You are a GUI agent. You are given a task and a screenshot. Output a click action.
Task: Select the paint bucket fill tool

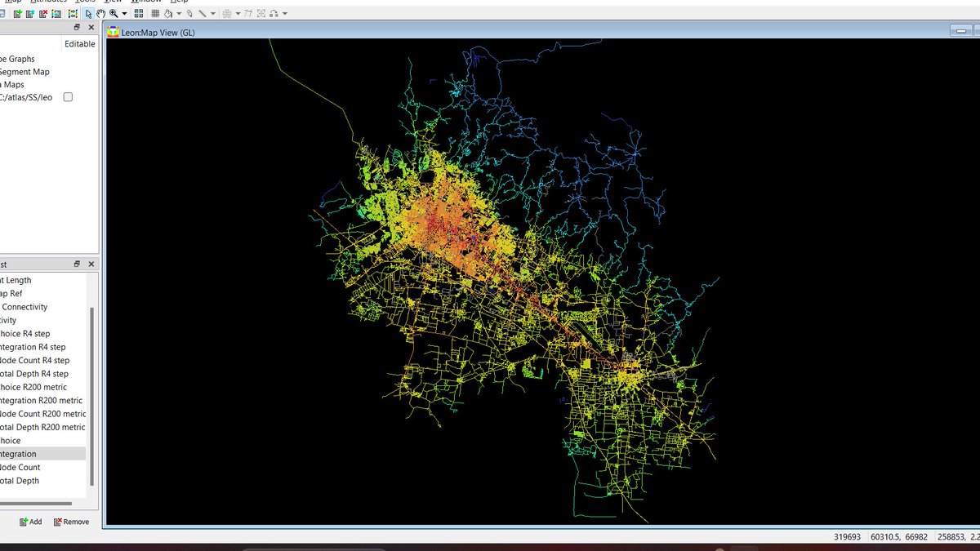coord(168,14)
